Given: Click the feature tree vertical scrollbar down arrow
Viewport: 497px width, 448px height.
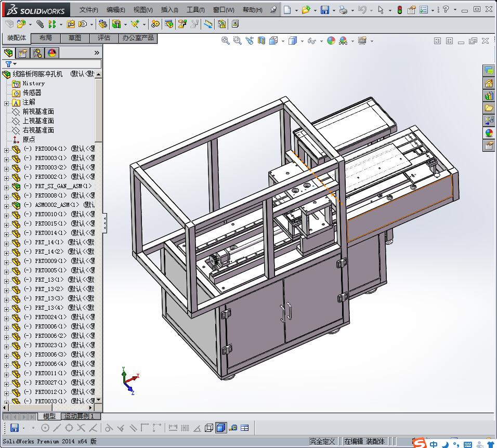Looking at the screenshot, I should click(99, 400).
